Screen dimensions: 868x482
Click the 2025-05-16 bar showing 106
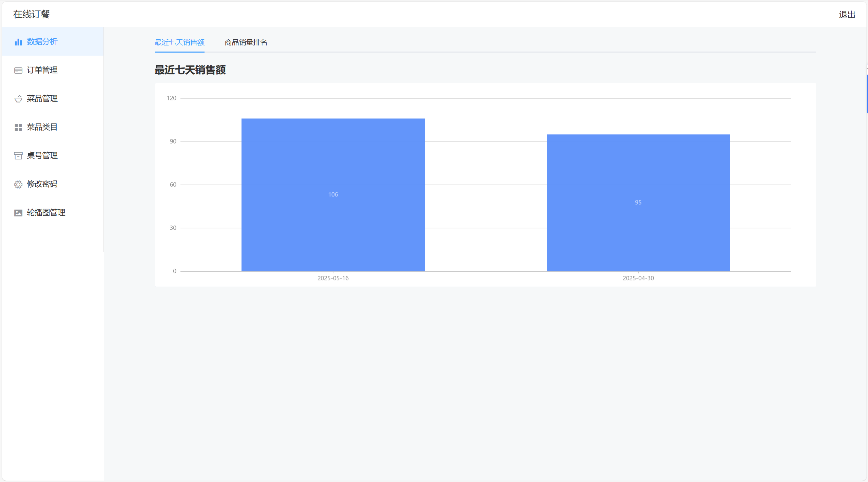click(x=333, y=195)
